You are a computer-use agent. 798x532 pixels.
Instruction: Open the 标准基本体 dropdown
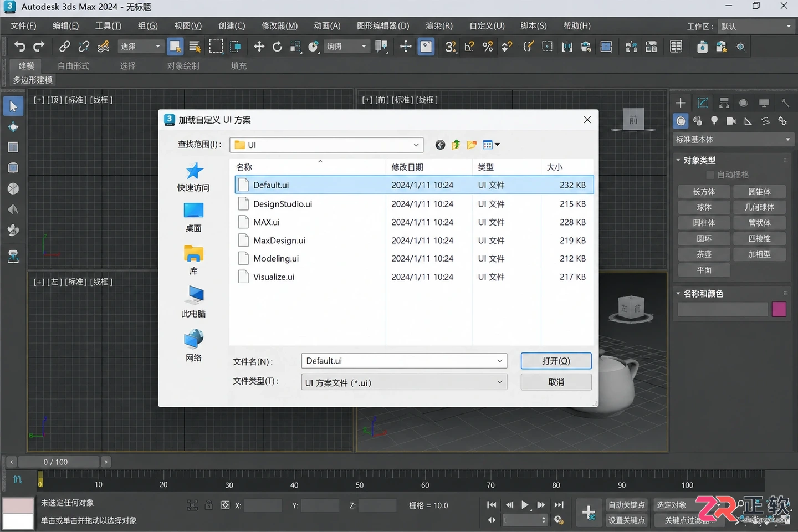[733, 140]
